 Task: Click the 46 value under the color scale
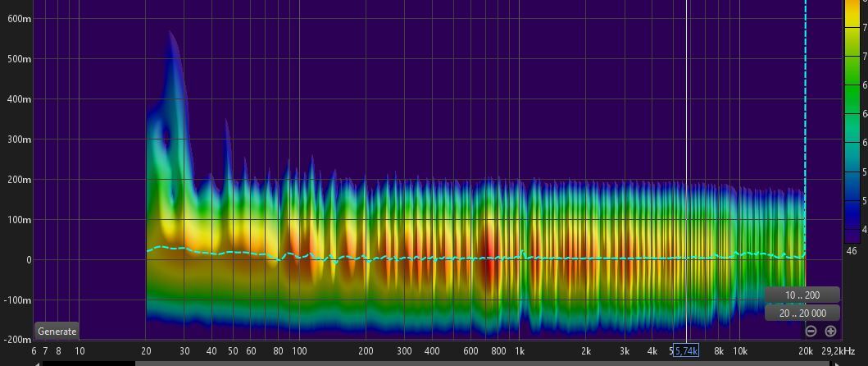(852, 250)
